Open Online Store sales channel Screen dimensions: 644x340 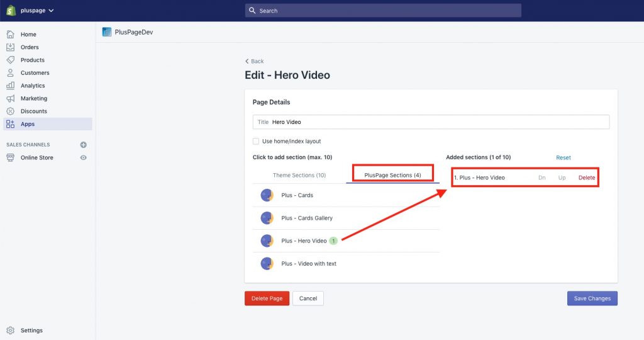point(37,157)
